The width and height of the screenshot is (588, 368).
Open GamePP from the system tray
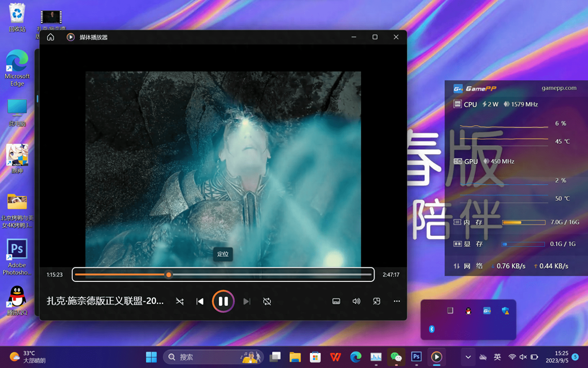tap(487, 310)
